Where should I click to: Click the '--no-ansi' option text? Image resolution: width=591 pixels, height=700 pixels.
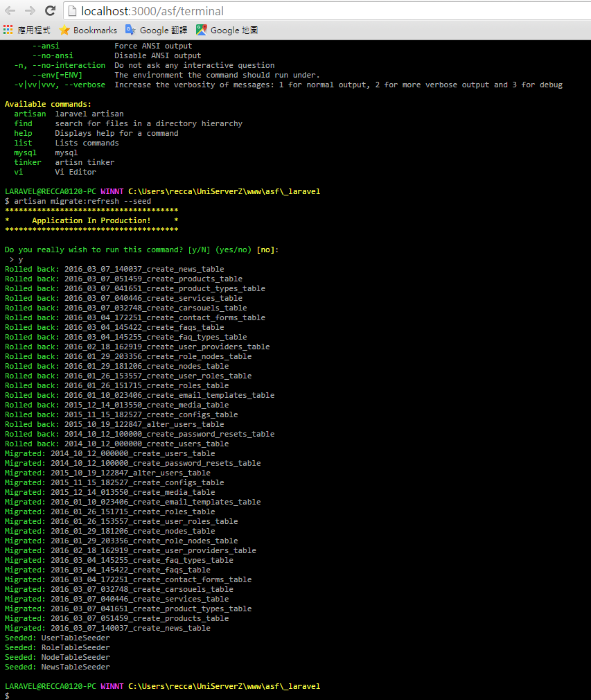[53, 55]
